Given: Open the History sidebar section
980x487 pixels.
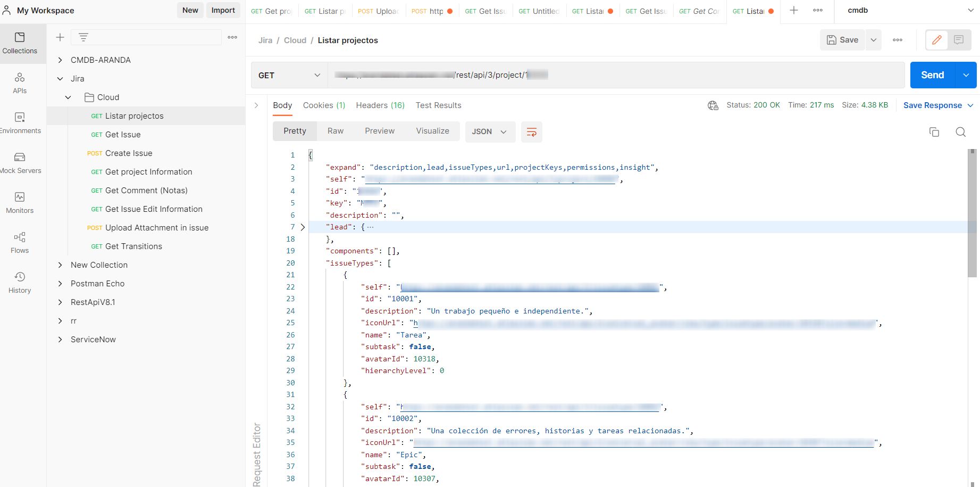Looking at the screenshot, I should (20, 283).
